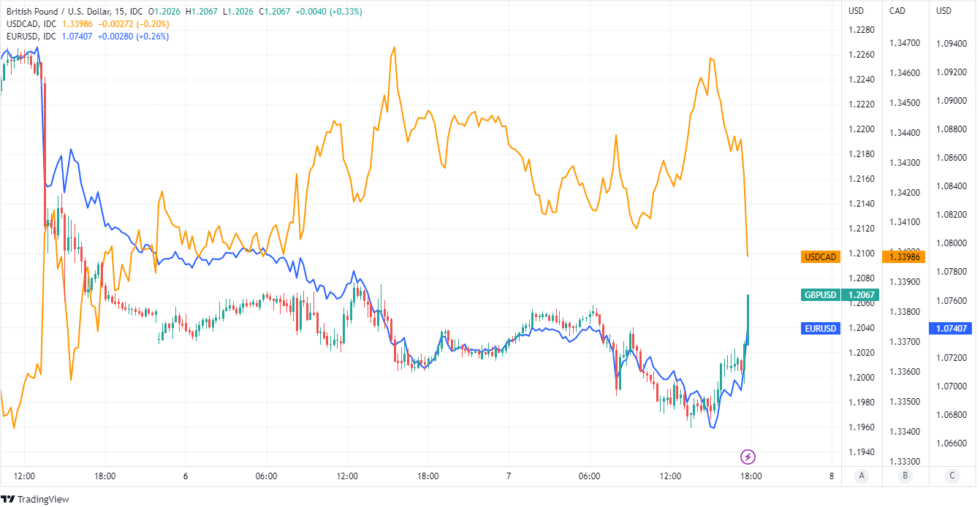This screenshot has height=507, width=980.
Task: Open the CAD currency header on scale
Action: click(897, 10)
